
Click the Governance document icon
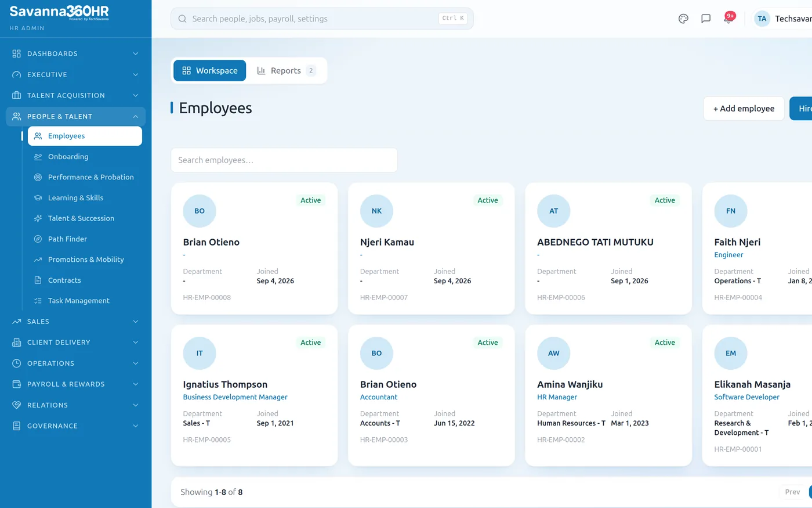point(16,426)
